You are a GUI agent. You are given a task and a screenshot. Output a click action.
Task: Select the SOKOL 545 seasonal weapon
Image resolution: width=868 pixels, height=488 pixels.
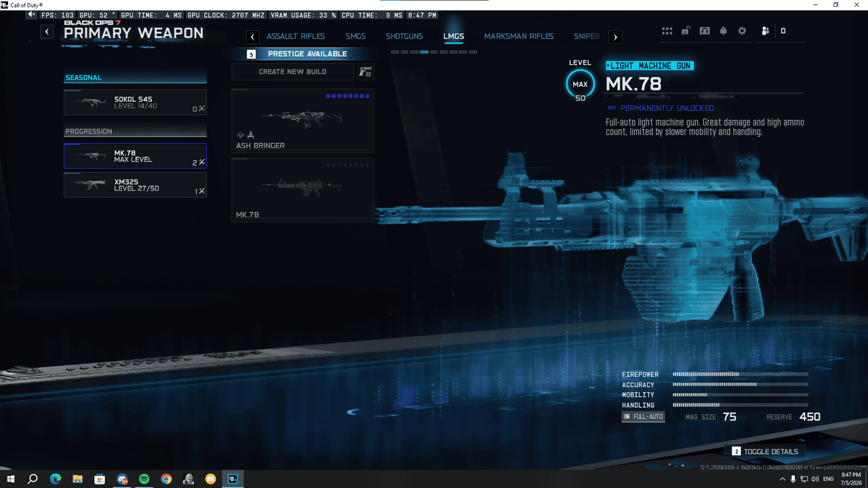coord(135,102)
